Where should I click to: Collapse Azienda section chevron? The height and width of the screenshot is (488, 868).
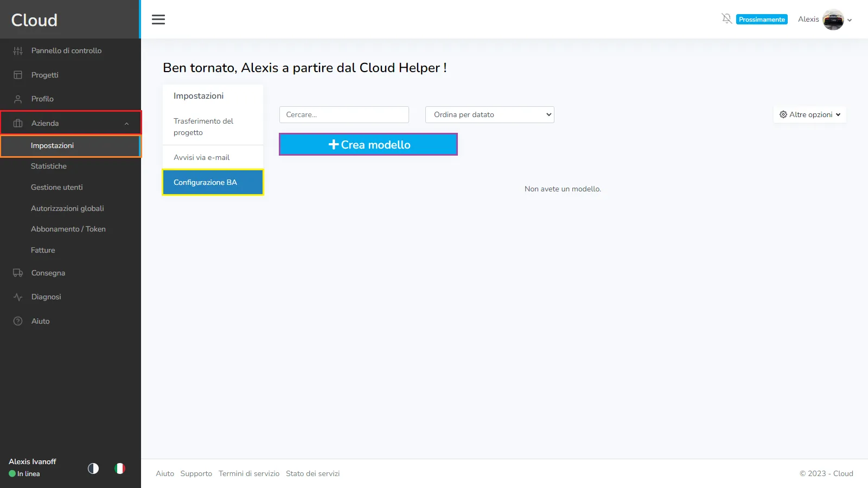[126, 124]
